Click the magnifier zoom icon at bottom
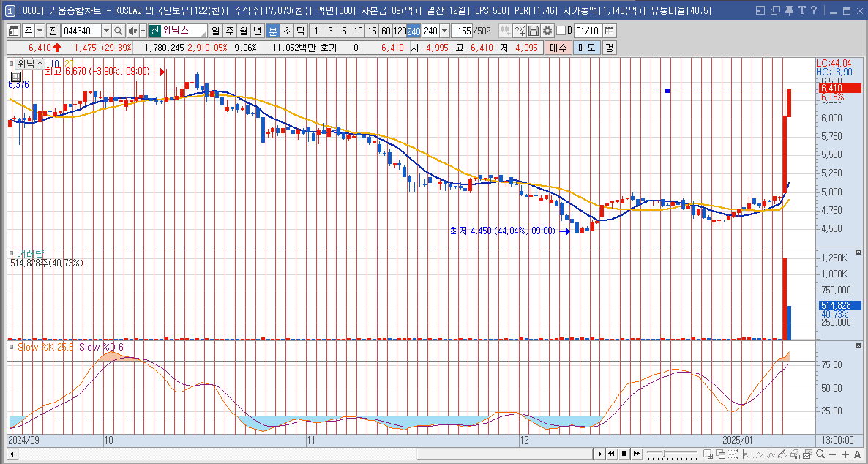868x464 pixels. click(820, 454)
